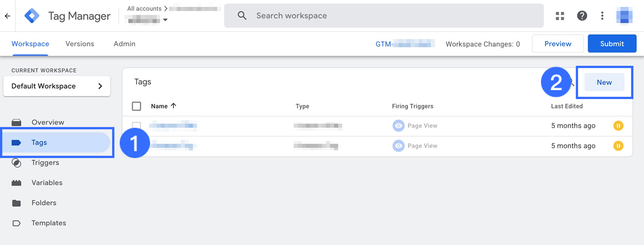644x245 pixels.
Task: Click the blue Submit button
Action: 612,44
